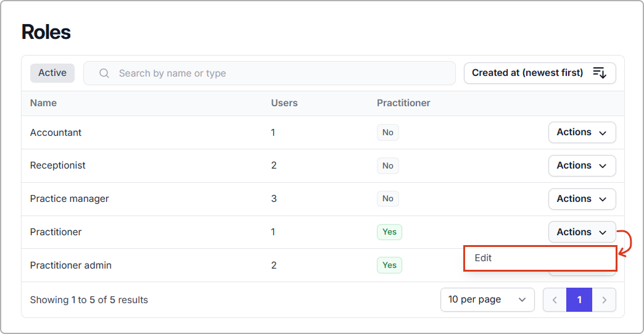Viewport: 644px width, 334px height.
Task: Click the No badge for Receptionist
Action: pos(387,165)
